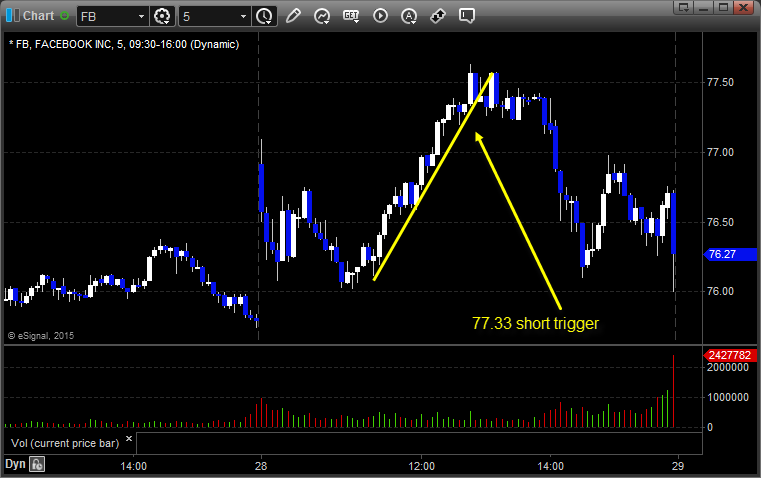Click the 77.50 price axis label
This screenshot has width=761, height=478.
coord(720,82)
